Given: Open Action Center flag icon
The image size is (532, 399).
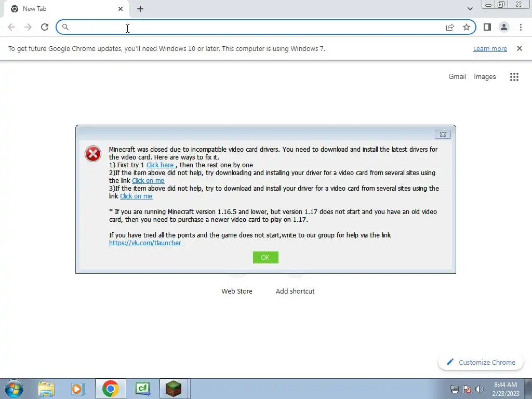Looking at the screenshot, I should click(x=467, y=389).
